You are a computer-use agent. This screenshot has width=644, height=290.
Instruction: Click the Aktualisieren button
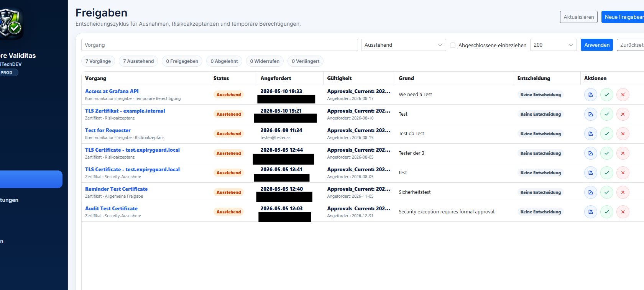pyautogui.click(x=579, y=17)
